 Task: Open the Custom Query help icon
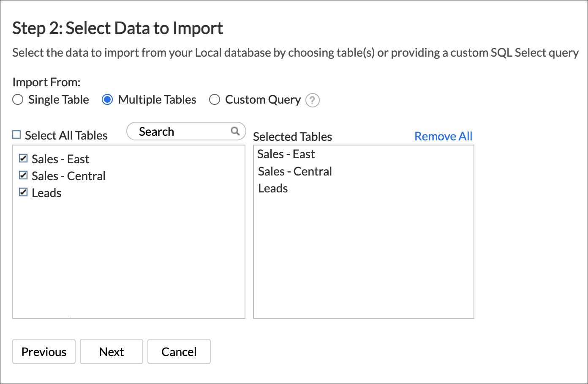pyautogui.click(x=312, y=100)
